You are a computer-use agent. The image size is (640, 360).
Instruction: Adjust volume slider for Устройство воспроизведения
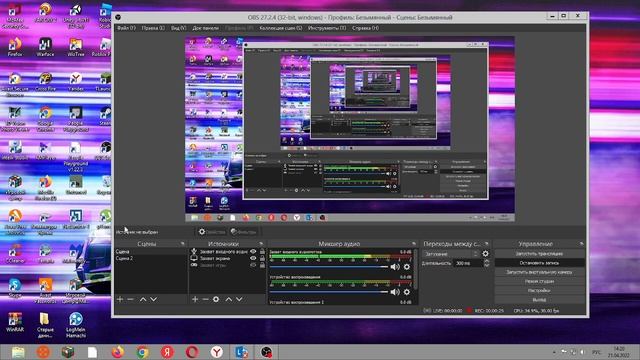329,292
